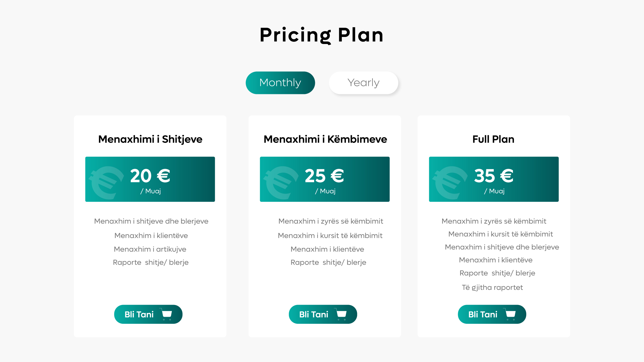
Task: Select the Menaxhimi i Shitjeve plan title
Action: [150, 139]
